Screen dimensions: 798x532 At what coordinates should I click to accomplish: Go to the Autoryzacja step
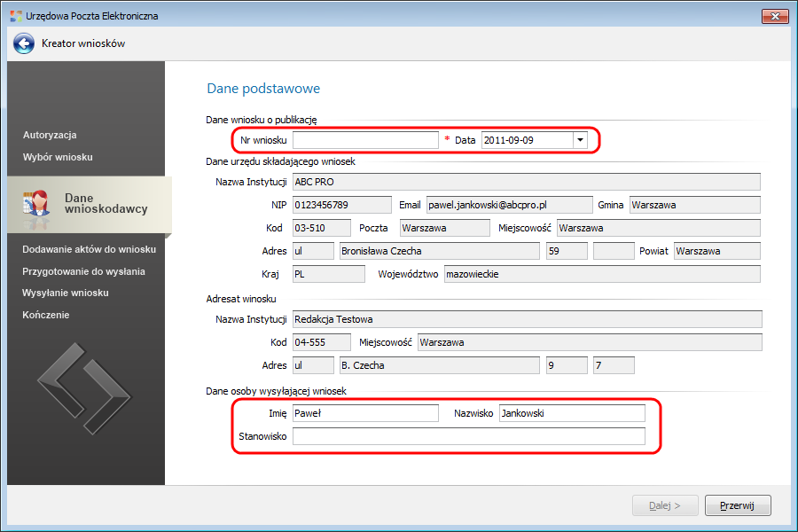click(x=50, y=135)
